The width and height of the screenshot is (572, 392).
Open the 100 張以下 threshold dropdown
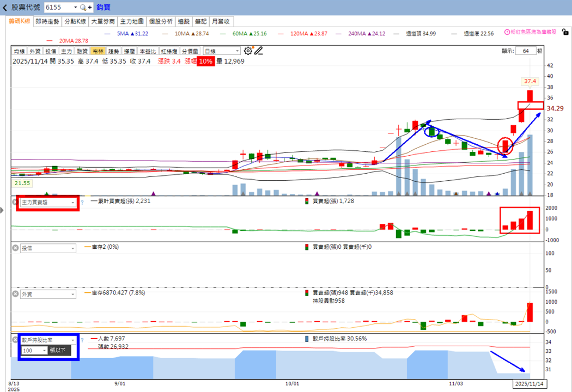point(34,351)
